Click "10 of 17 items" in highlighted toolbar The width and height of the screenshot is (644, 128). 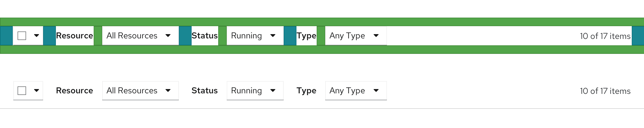[605, 36]
